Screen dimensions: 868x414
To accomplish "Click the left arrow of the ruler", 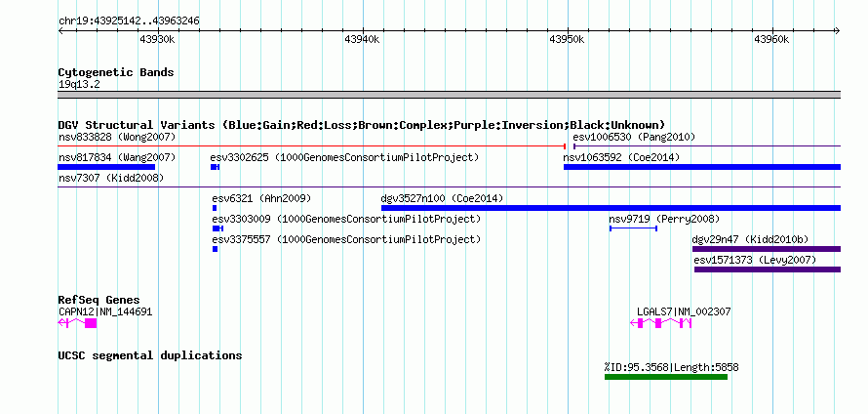I will [60, 31].
